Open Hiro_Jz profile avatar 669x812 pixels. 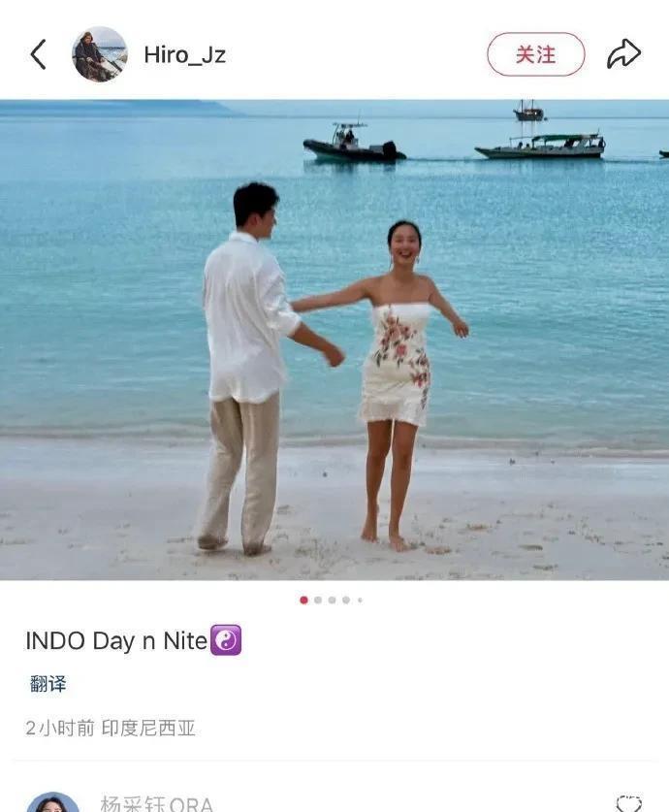coord(99,54)
